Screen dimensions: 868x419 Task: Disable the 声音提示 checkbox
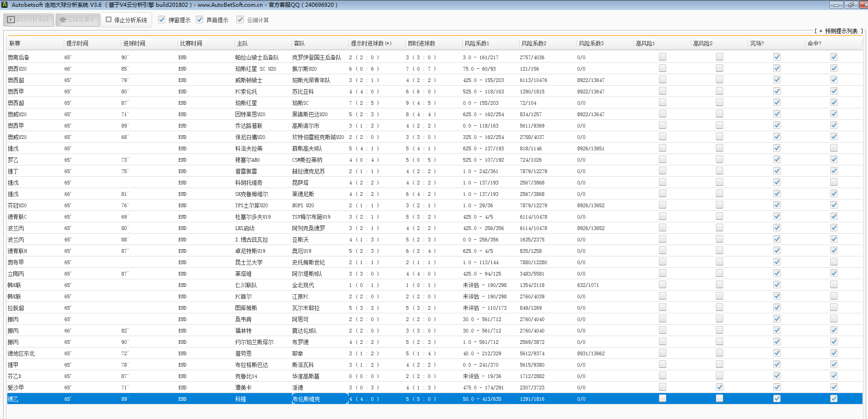coord(199,20)
